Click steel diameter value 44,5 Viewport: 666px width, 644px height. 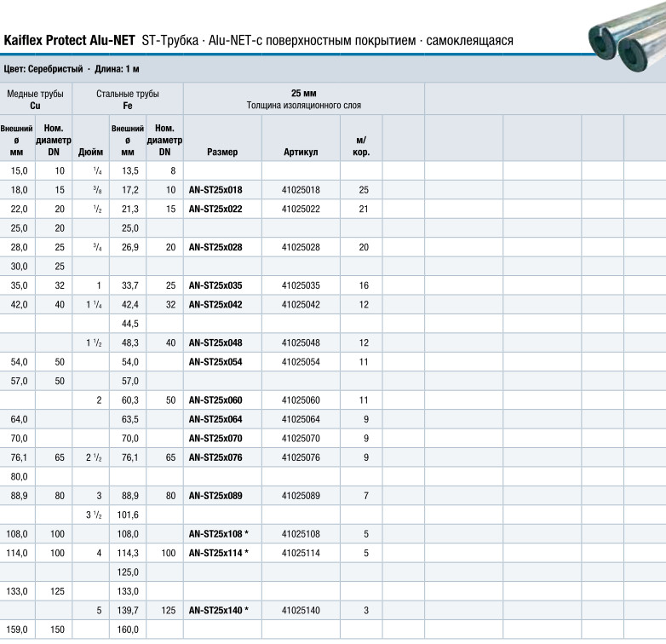click(130, 324)
